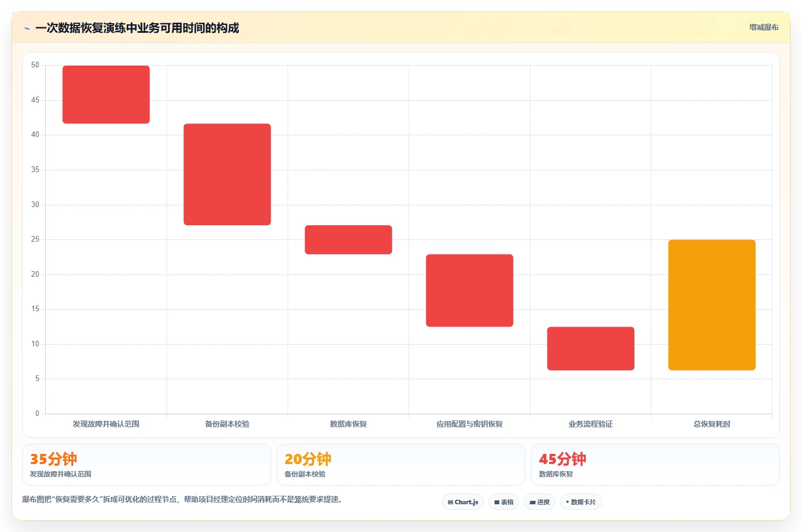Screen dimensions: 802x532
Task: Click the x-axis label 应用配置与密钥恢复
Action: 469,424
